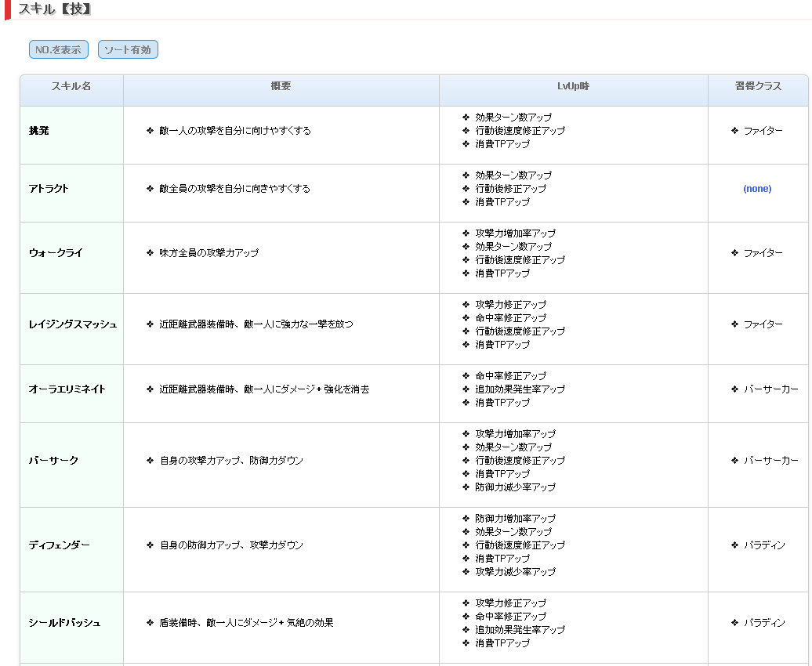
Task: Click the バーサーク skill name
Action: point(53,461)
